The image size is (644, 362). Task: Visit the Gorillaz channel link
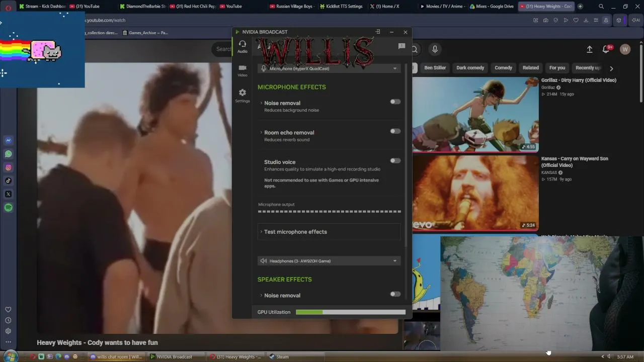[548, 87]
